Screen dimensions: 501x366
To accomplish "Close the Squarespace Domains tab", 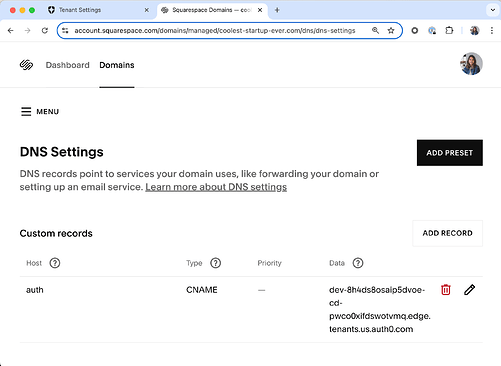I will tap(260, 10).
